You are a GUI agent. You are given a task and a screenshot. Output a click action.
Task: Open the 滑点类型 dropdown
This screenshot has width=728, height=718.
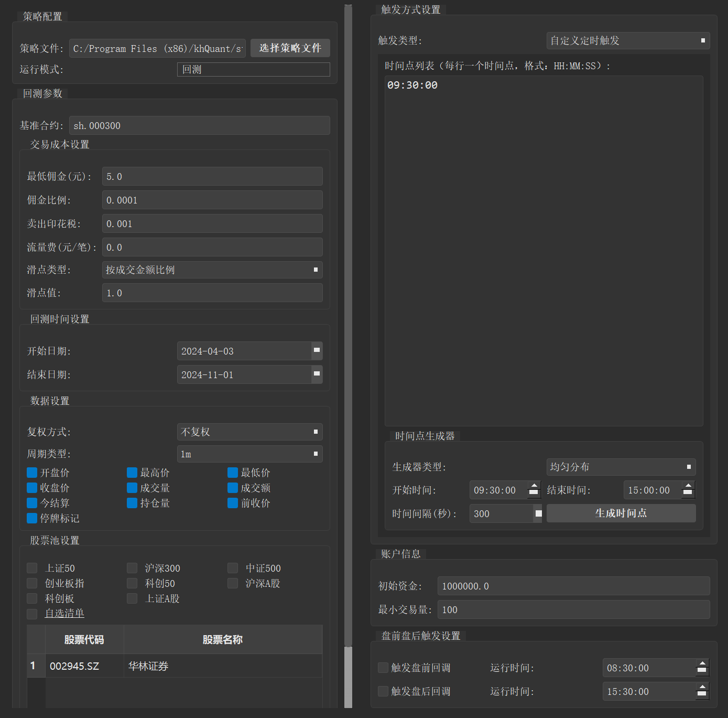212,270
